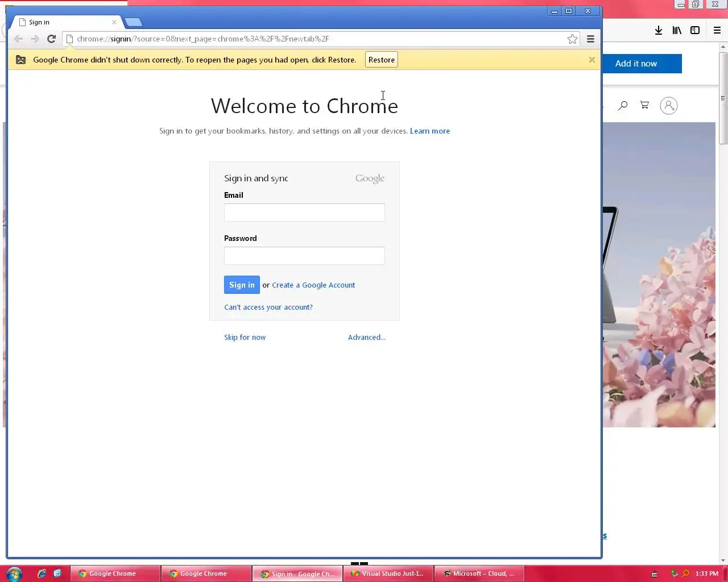
Task: Open Firefox library icon
Action: click(x=677, y=30)
